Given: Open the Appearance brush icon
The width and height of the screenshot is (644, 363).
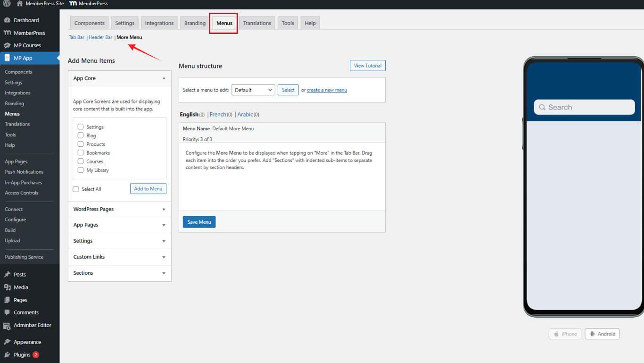Looking at the screenshot, I should click(x=7, y=342).
